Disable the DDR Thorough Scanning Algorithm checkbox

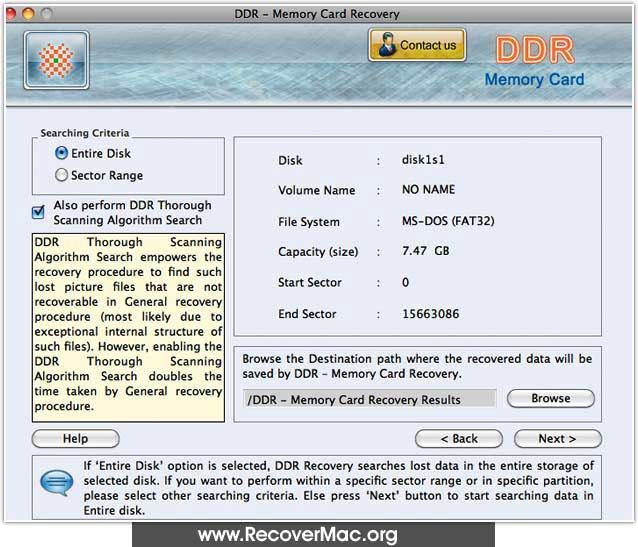point(38,212)
